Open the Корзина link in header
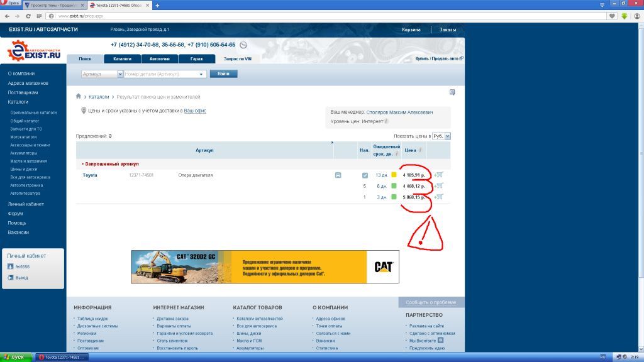644x362 pixels. (411, 30)
